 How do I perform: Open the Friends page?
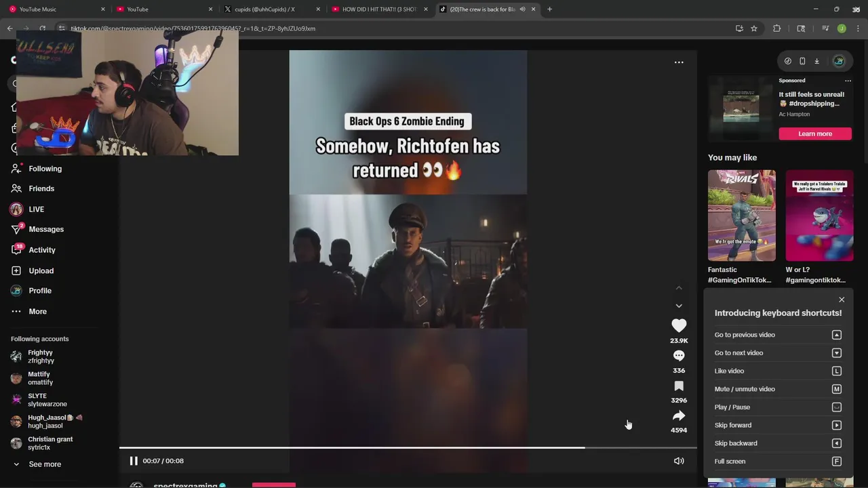(x=33, y=188)
